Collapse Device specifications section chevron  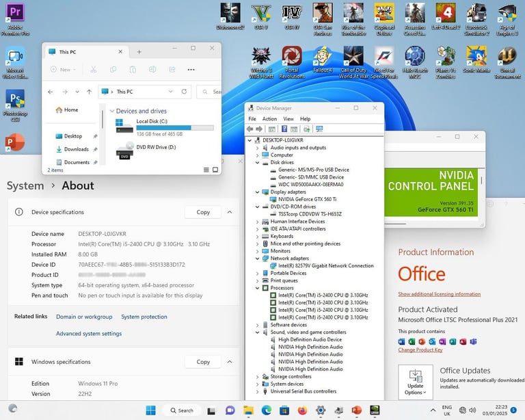click(x=230, y=212)
